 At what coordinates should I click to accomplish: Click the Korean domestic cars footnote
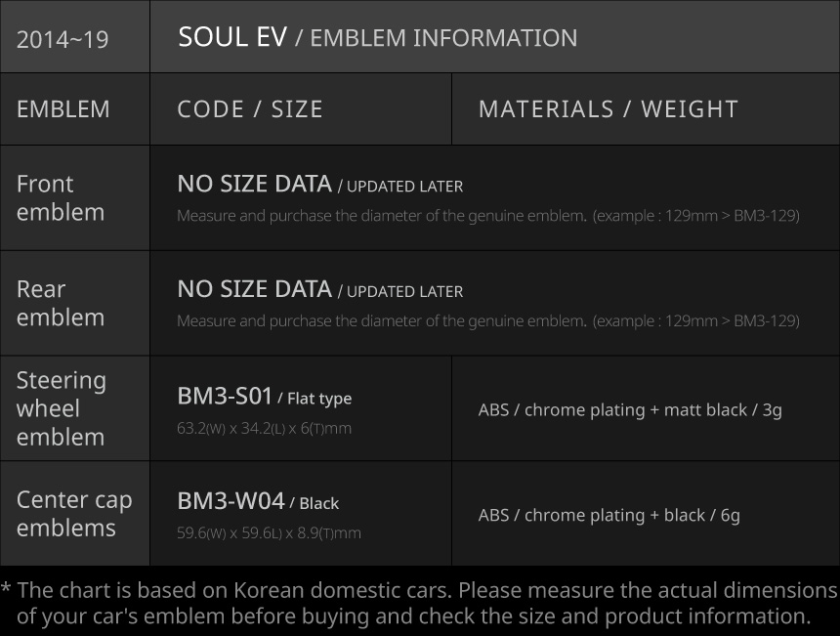tap(420, 603)
